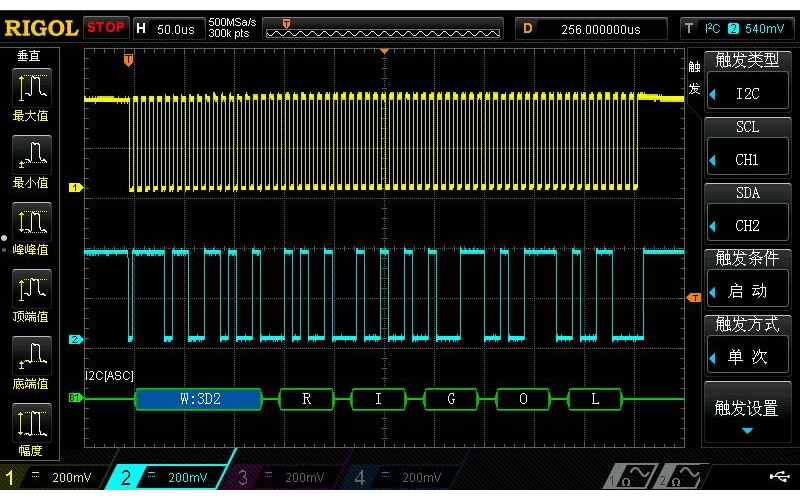The image size is (800, 500).
Task: Click the green B1 decode bus marker
Action: 76,397
